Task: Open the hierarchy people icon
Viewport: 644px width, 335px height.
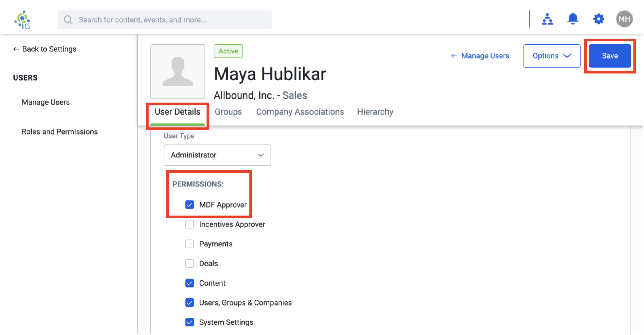Action: pyautogui.click(x=547, y=19)
